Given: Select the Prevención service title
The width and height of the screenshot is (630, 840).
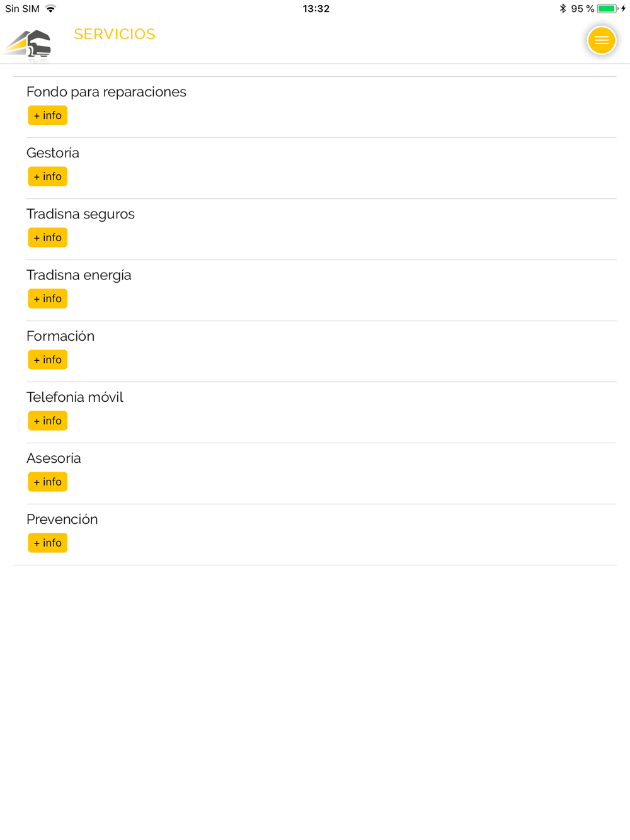Looking at the screenshot, I should [62, 519].
